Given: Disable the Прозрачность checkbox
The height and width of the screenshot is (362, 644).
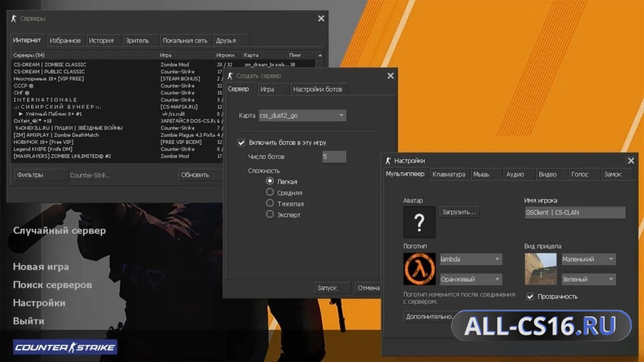Looking at the screenshot, I should [x=530, y=296].
